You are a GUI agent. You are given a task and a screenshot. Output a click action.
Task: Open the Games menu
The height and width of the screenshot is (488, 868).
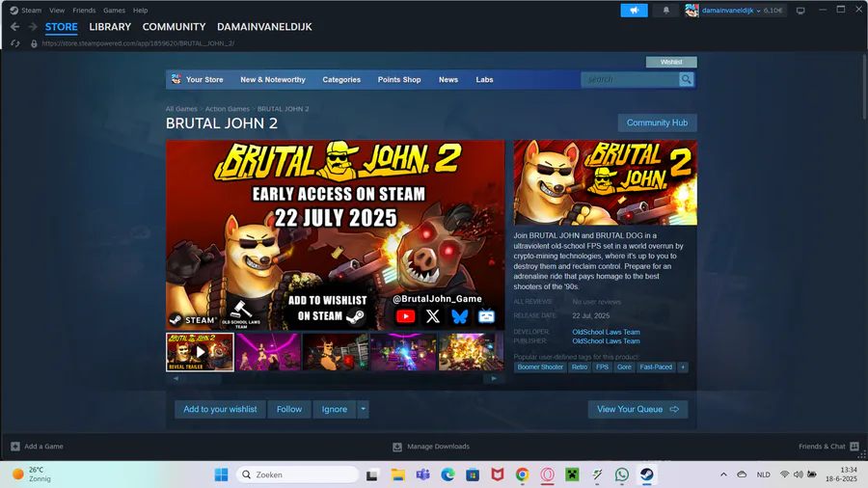pos(114,10)
